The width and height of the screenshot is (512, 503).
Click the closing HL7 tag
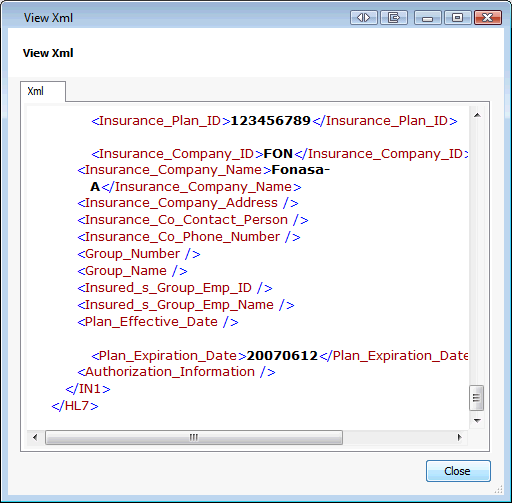tap(75, 406)
